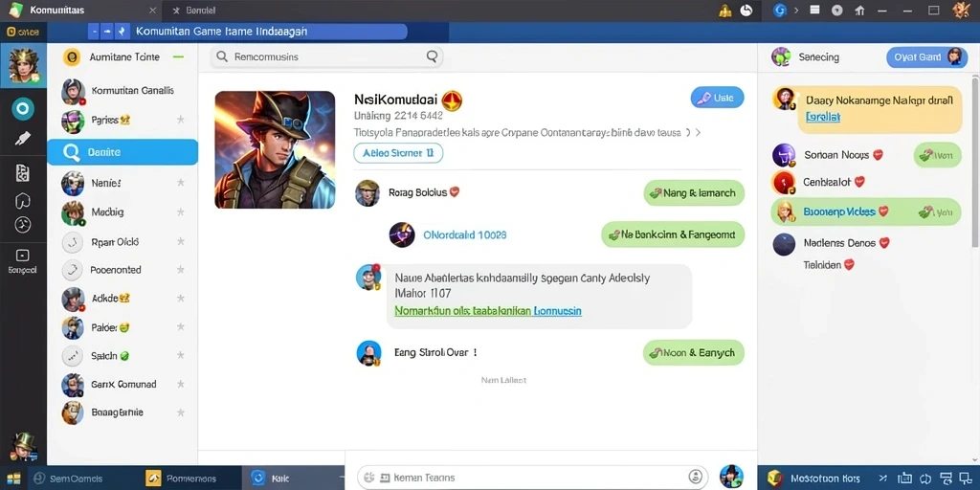Viewport: 980px width, 490px height.
Task: Click the bottom-left hat character avatar
Action: coord(23,446)
